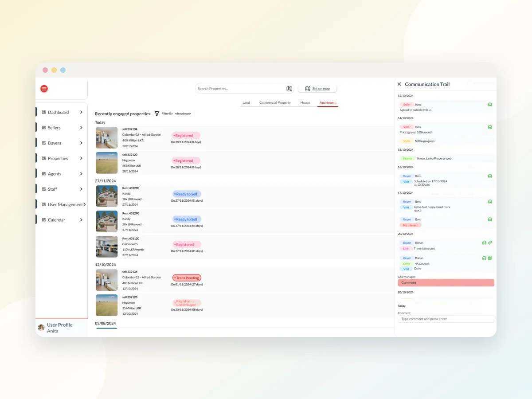Click 'Sell in progress' text
The width and height of the screenshot is (532, 399).
tap(425, 141)
